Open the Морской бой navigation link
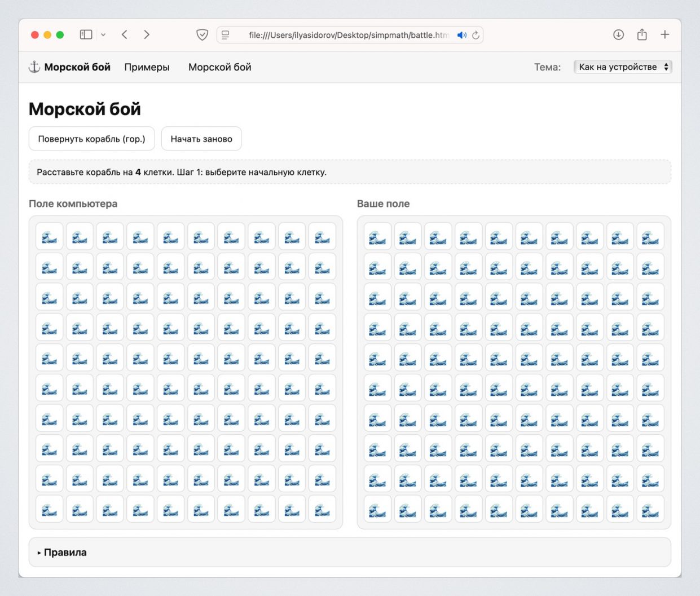The height and width of the screenshot is (596, 700). 219,67
